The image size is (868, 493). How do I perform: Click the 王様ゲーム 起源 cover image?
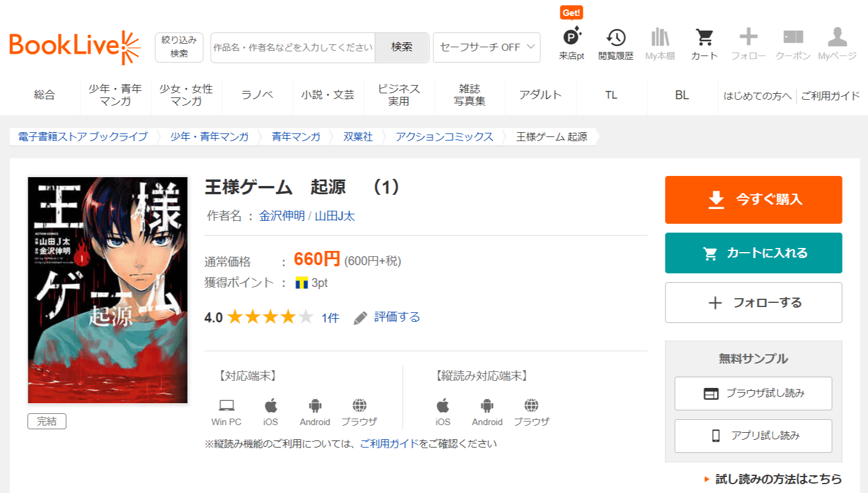pyautogui.click(x=107, y=290)
